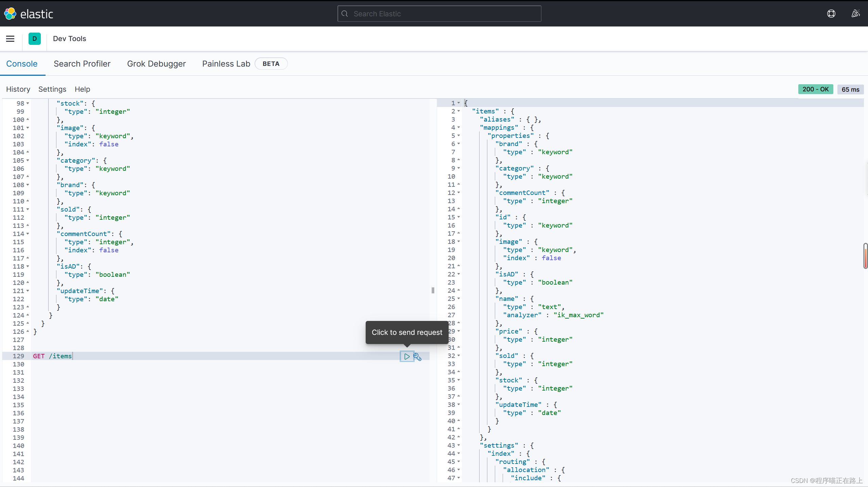This screenshot has height=487, width=868.
Task: Open the History link
Action: (18, 89)
